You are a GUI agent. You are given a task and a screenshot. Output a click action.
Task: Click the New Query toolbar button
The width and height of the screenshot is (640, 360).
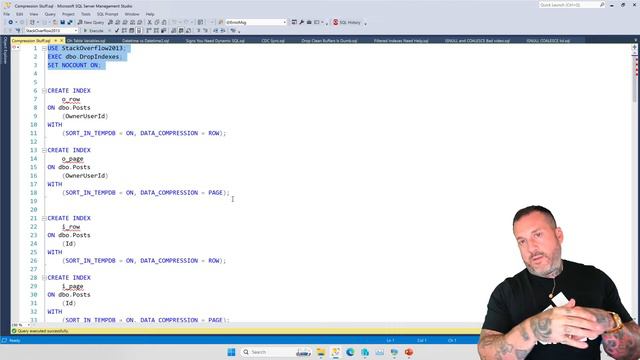coord(91,22)
